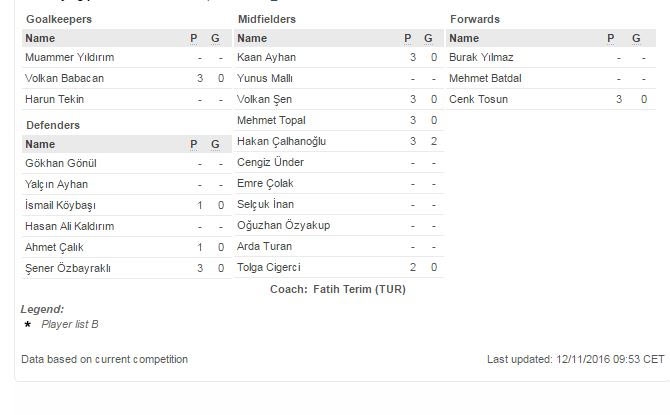Open Oğuzhan Özyakup's player page
The height and width of the screenshot is (415, 670).
(x=283, y=225)
